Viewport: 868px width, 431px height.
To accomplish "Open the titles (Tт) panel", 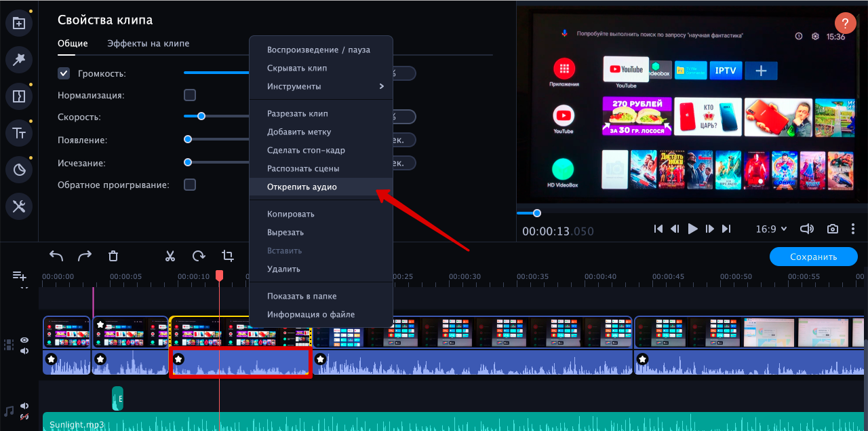I will click(19, 133).
